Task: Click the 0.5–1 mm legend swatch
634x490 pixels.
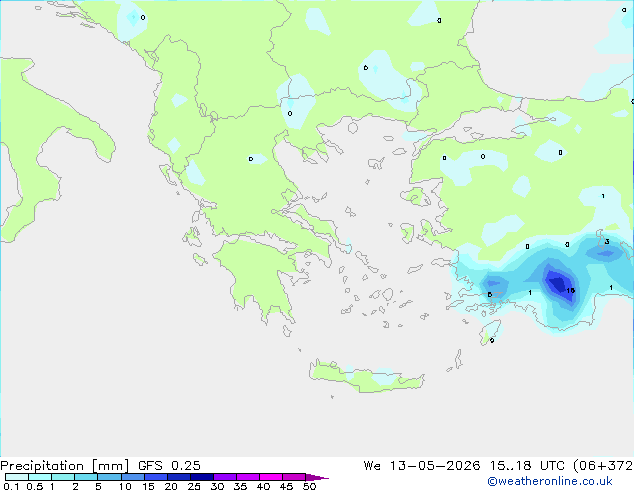Action: point(40,477)
